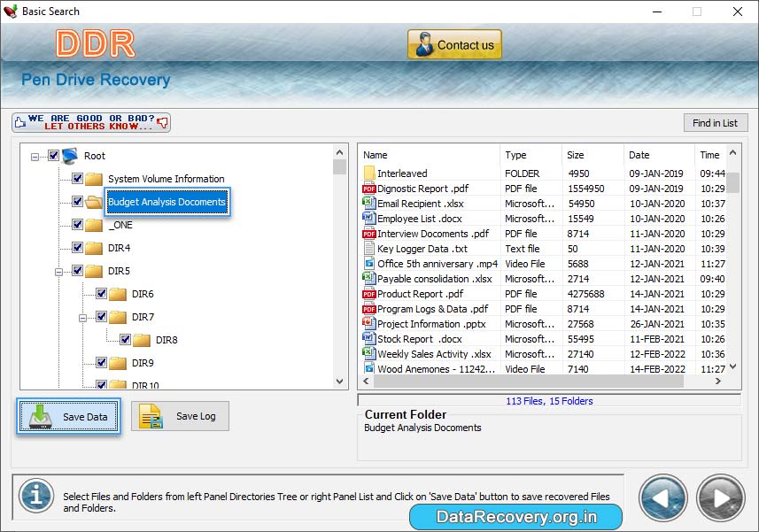
Task: Open the DataRecovery.org.in link
Action: (x=515, y=514)
